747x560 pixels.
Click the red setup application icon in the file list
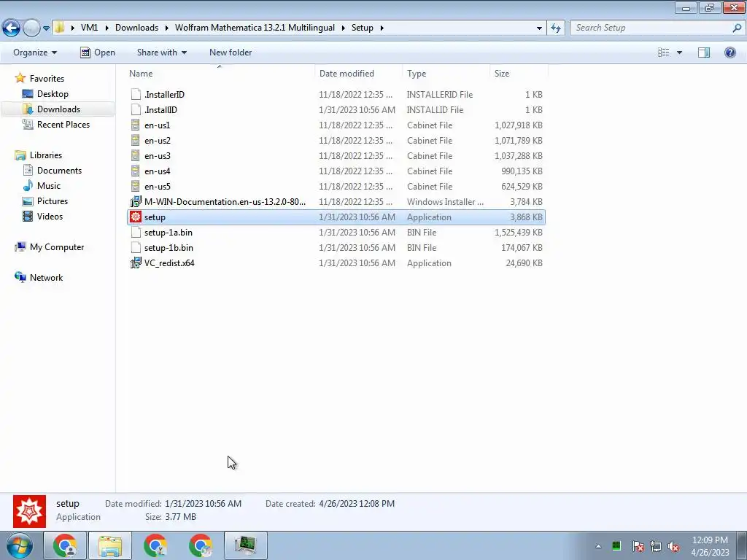point(136,217)
